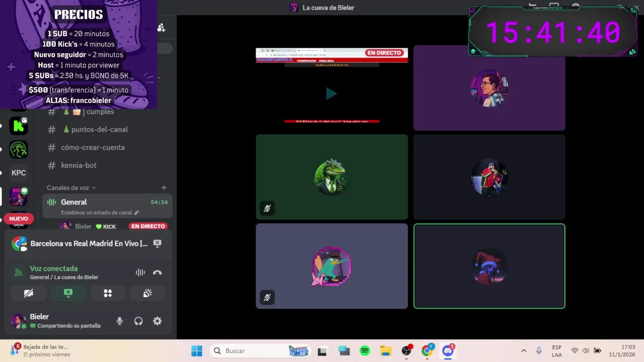Viewport: 644px width, 362px height.
Task: Open the EN DIRECTO stream tile
Action: [x=332, y=88]
